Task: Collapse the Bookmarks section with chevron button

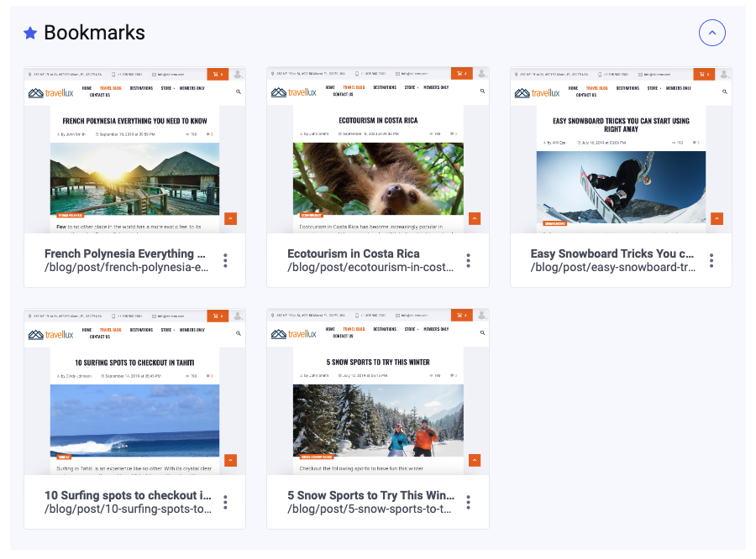Action: pyautogui.click(x=711, y=33)
